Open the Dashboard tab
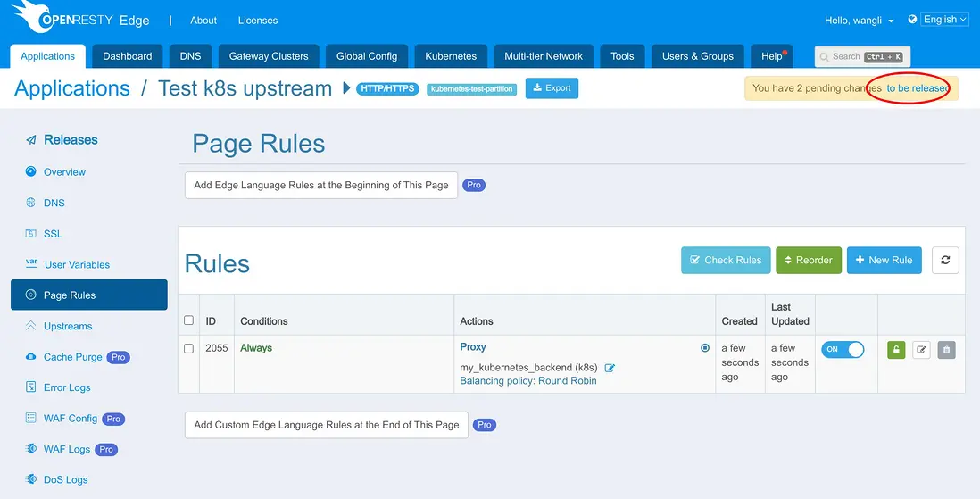Screen dimensions: 980x499 128,56
